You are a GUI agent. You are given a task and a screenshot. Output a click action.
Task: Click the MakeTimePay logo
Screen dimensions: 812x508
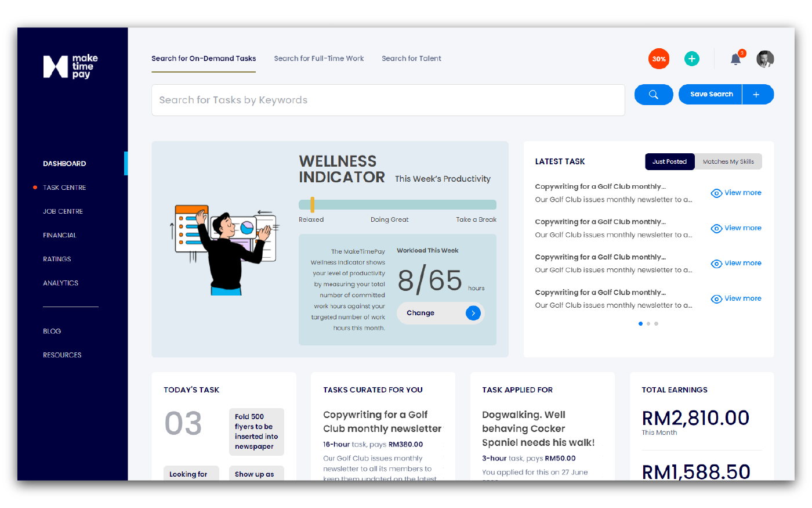70,66
